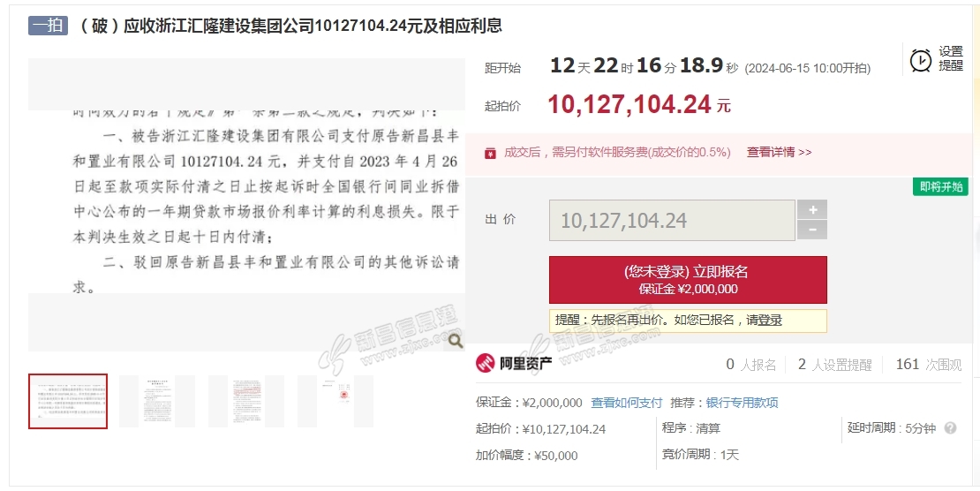Select the first document thumbnail
This screenshot has height=491, width=980.
(x=68, y=402)
